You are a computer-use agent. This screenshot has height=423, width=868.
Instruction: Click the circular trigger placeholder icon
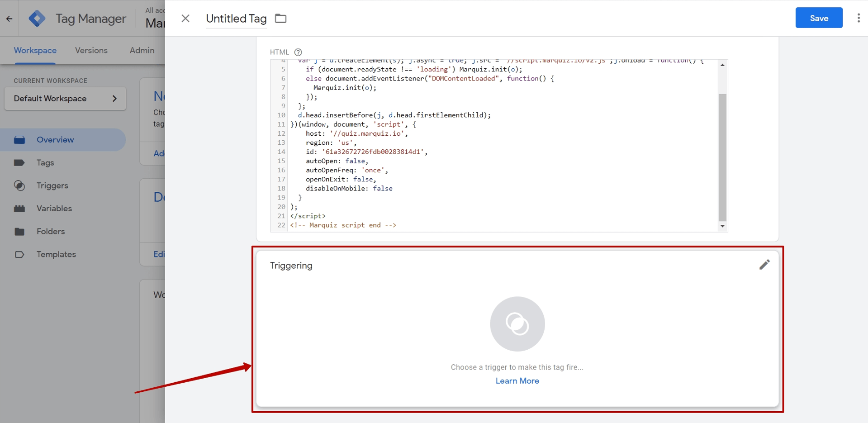coord(517,324)
